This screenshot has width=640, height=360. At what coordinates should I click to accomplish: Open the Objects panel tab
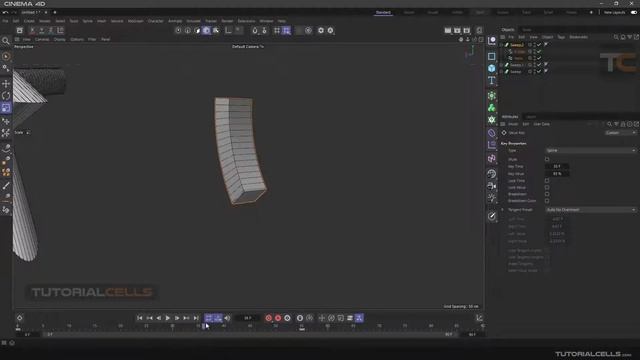[508, 30]
